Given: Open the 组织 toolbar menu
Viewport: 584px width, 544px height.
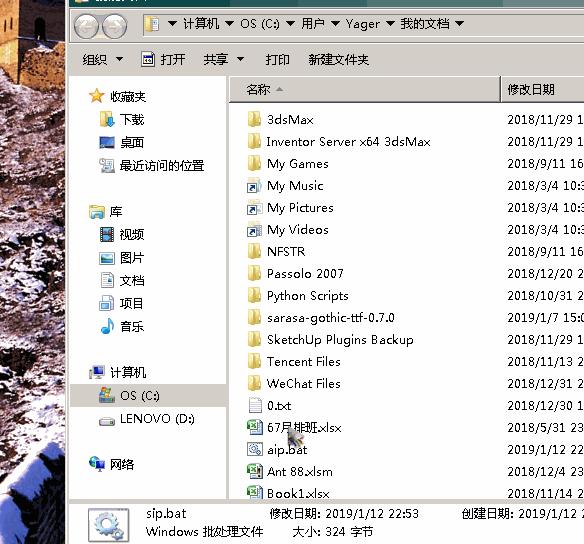Looking at the screenshot, I should pos(102,60).
